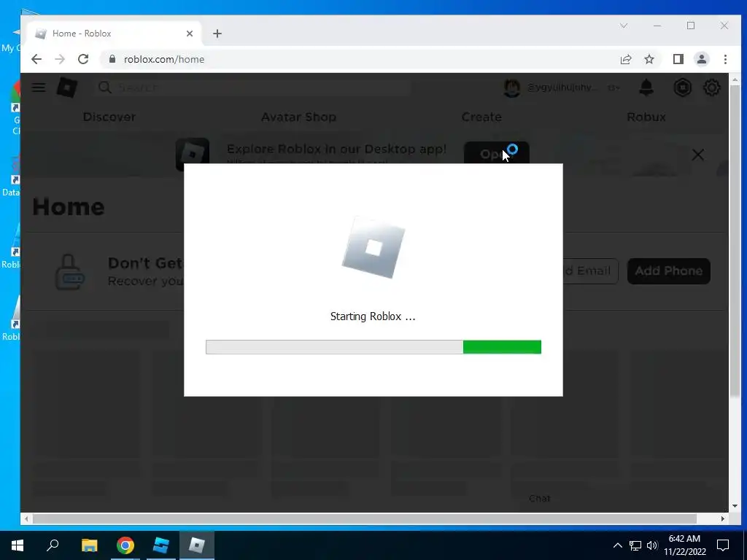The width and height of the screenshot is (747, 560).
Task: Go back with the browser back arrow
Action: (36, 59)
